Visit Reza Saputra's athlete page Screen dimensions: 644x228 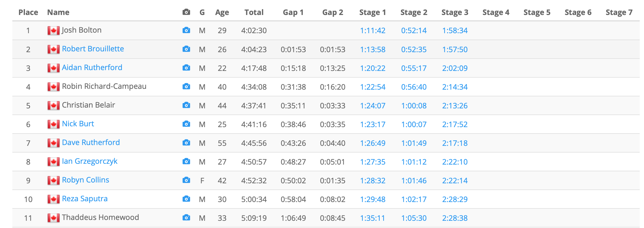85,199
